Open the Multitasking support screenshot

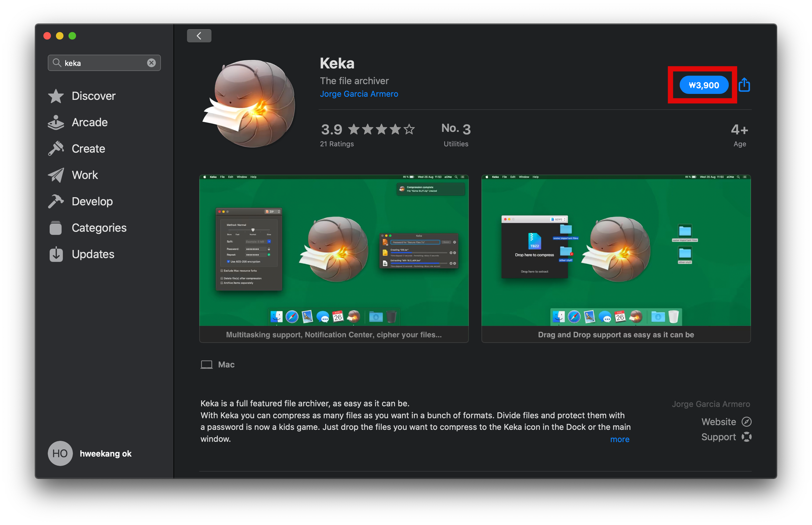tap(334, 251)
